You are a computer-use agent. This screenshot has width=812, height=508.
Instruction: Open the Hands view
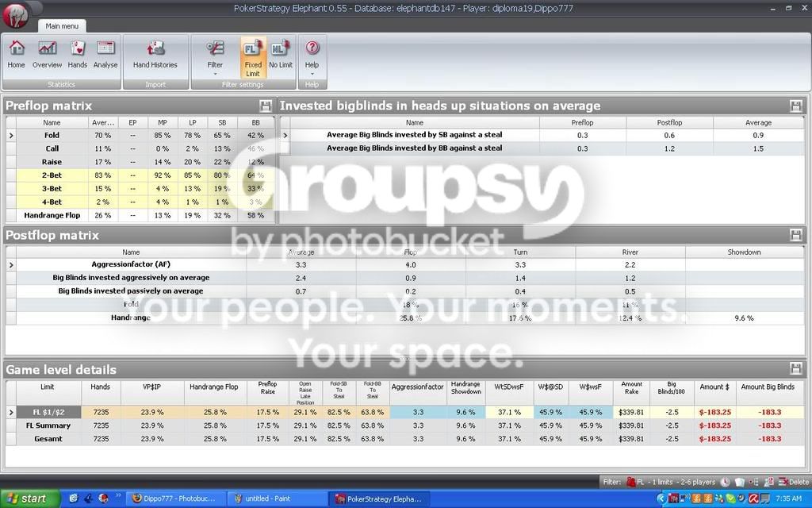click(77, 55)
